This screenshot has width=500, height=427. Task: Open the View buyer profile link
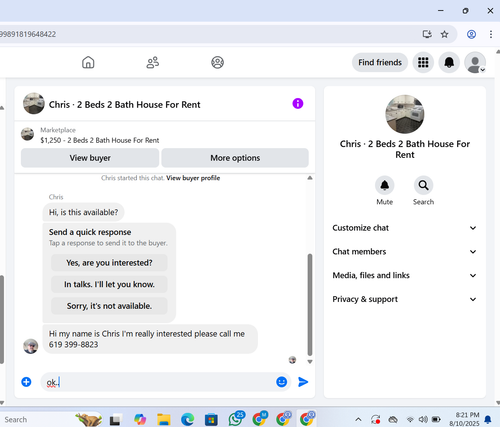pyautogui.click(x=193, y=178)
